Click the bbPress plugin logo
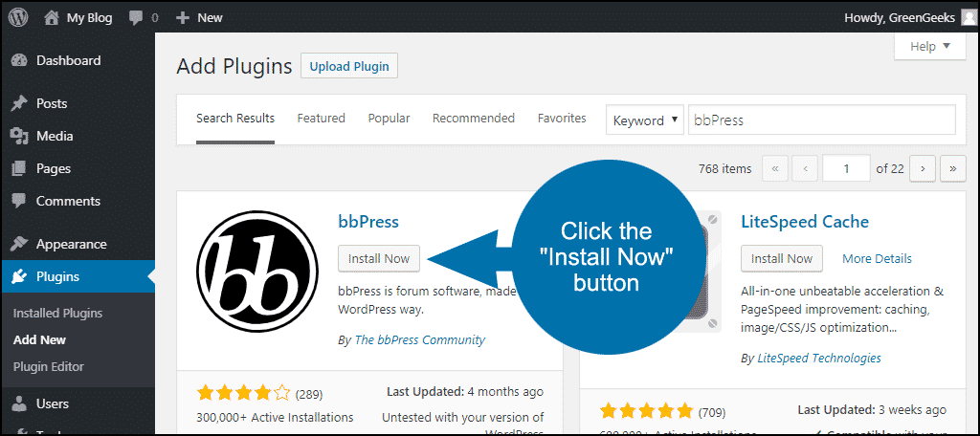Viewport: 980px width, 436px height. (x=257, y=272)
